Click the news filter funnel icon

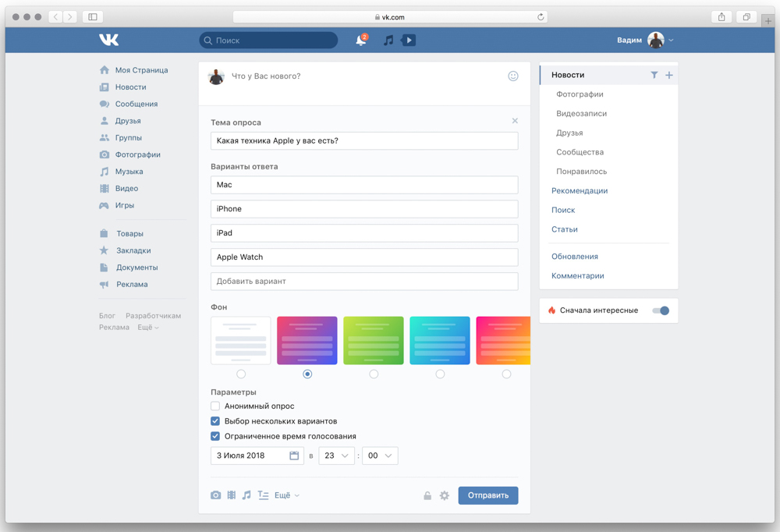pyautogui.click(x=654, y=75)
